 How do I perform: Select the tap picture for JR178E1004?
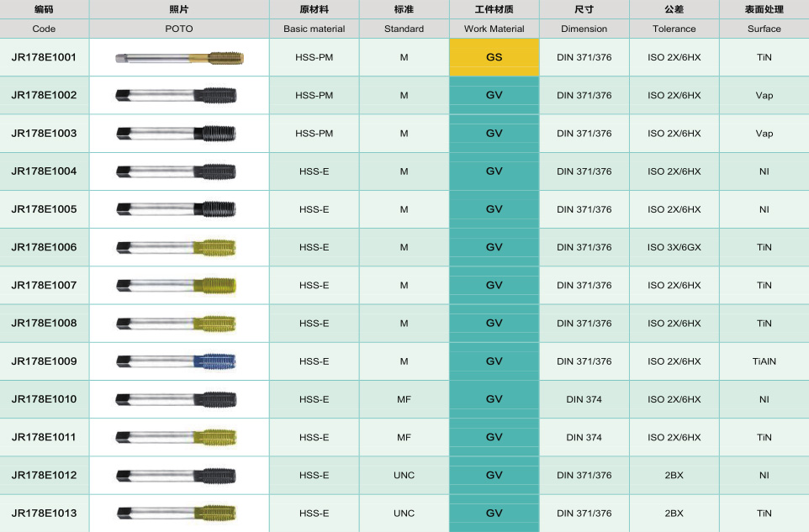(177, 171)
